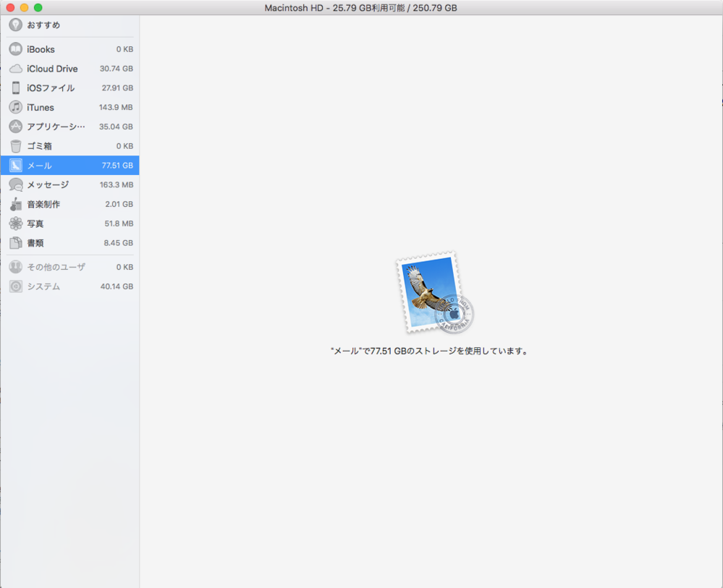The image size is (723, 588).
Task: Click the 写真 flower icon
Action: click(x=16, y=223)
